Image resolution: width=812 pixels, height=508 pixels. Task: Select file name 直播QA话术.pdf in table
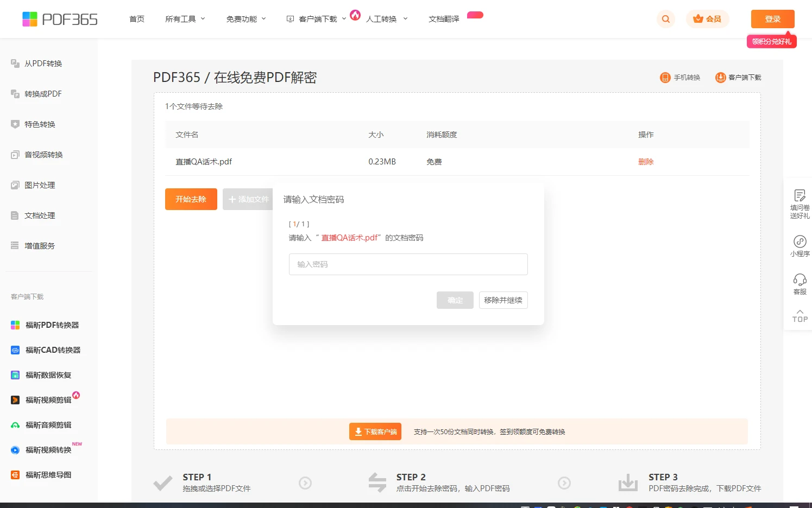[x=204, y=162]
